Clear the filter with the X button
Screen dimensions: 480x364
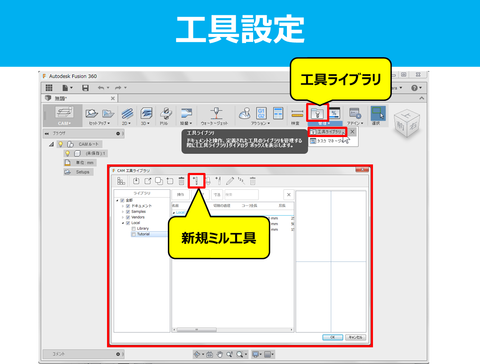click(289, 194)
